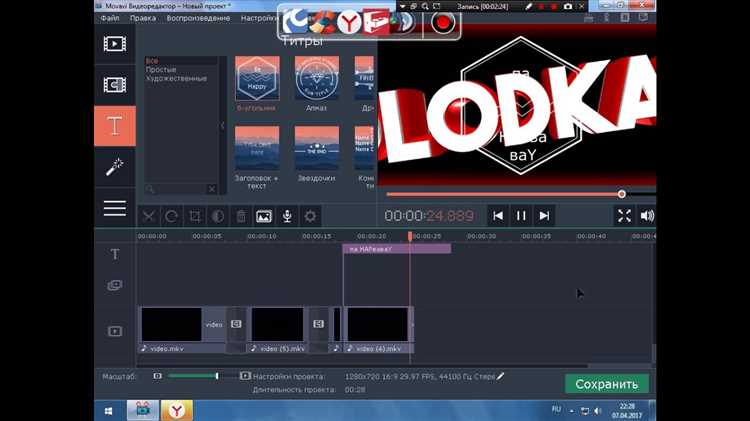Click transition icon after video.mkv clip

coord(236,324)
